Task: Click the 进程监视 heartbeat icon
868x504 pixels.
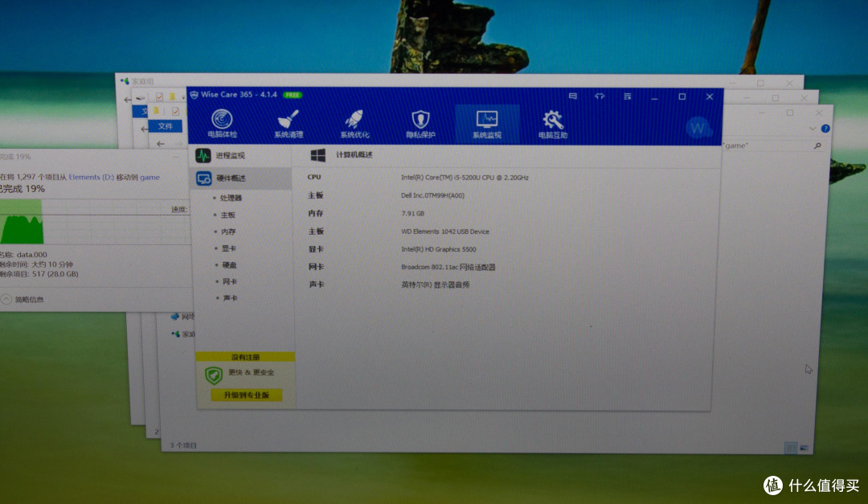Action: pyautogui.click(x=203, y=156)
